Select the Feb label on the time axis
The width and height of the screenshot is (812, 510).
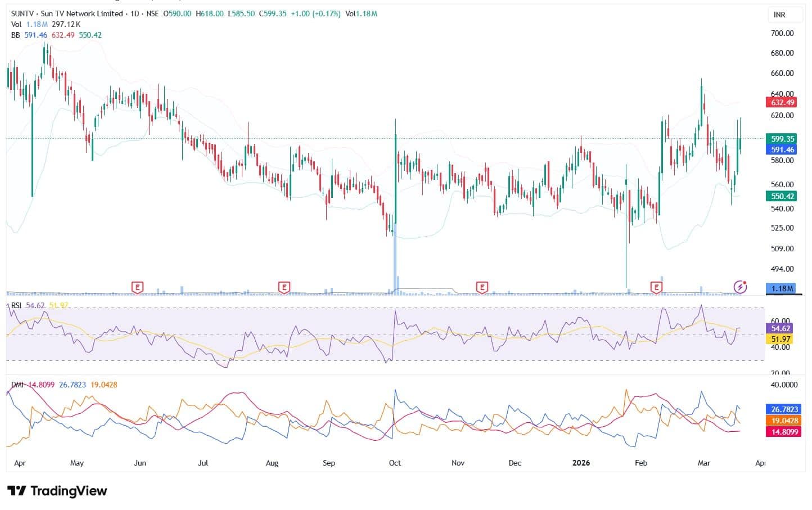[x=641, y=463]
